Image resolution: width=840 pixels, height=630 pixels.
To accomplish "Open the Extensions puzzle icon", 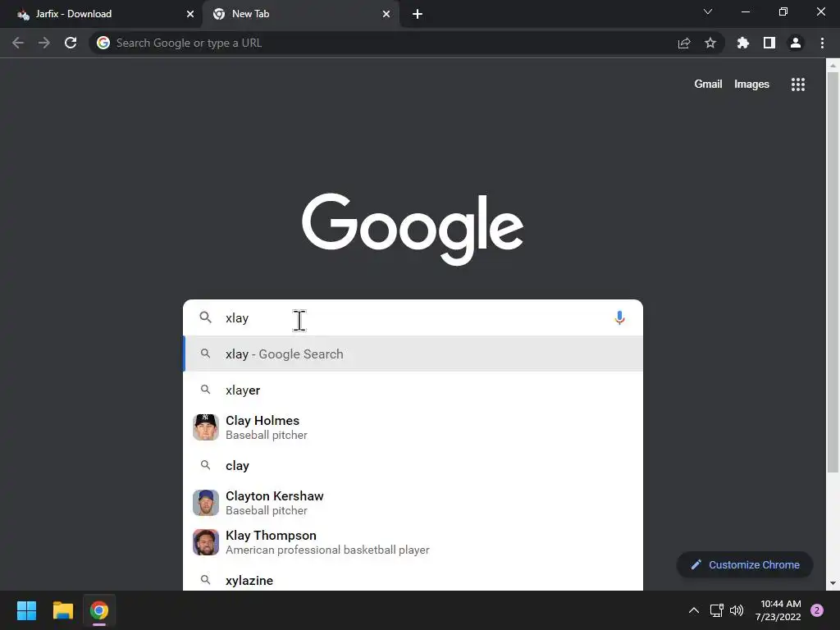I will 742,43.
